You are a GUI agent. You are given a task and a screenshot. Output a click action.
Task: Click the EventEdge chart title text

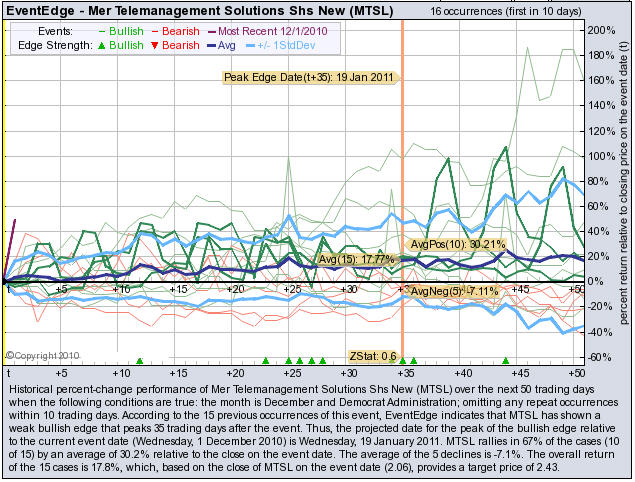(x=199, y=11)
